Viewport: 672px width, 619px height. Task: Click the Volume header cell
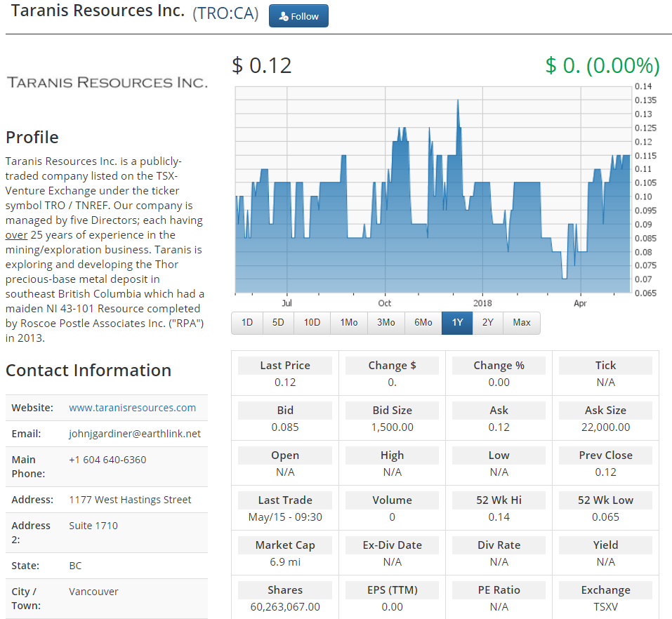point(392,500)
